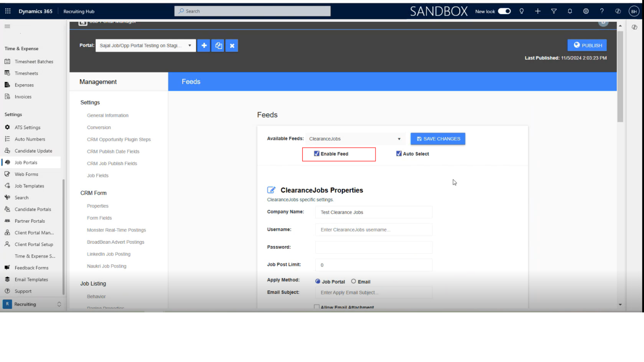This screenshot has width=644, height=362.
Task: Open the help question mark icon
Action: 602,11
